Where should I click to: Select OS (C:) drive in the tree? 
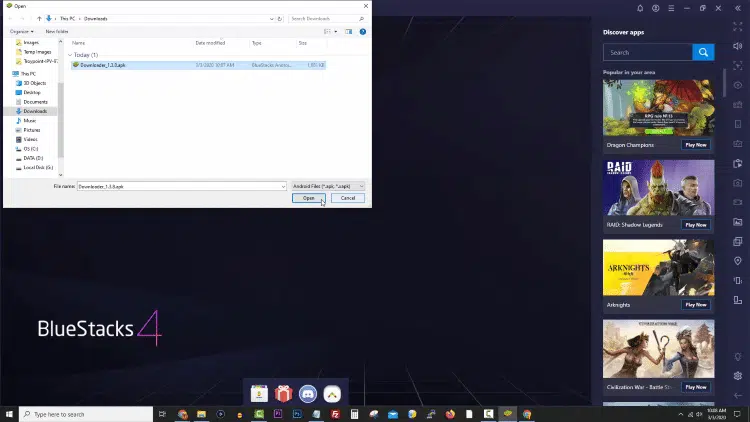coord(31,149)
